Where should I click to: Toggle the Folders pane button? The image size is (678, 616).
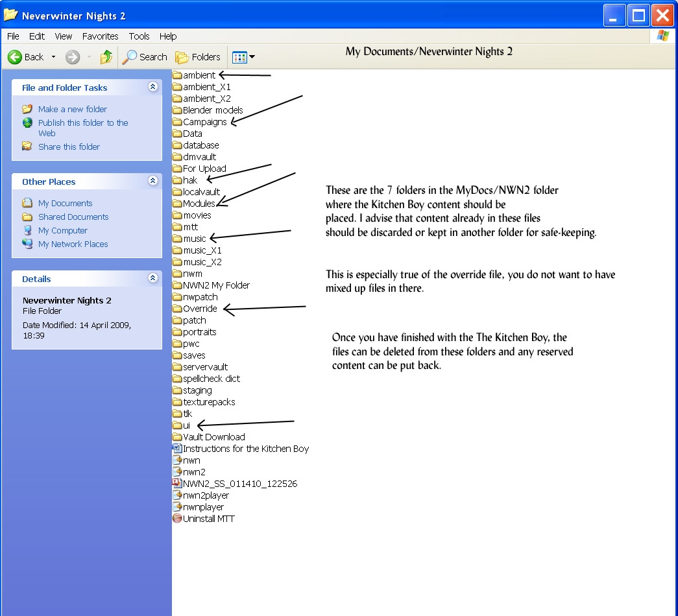[x=199, y=57]
